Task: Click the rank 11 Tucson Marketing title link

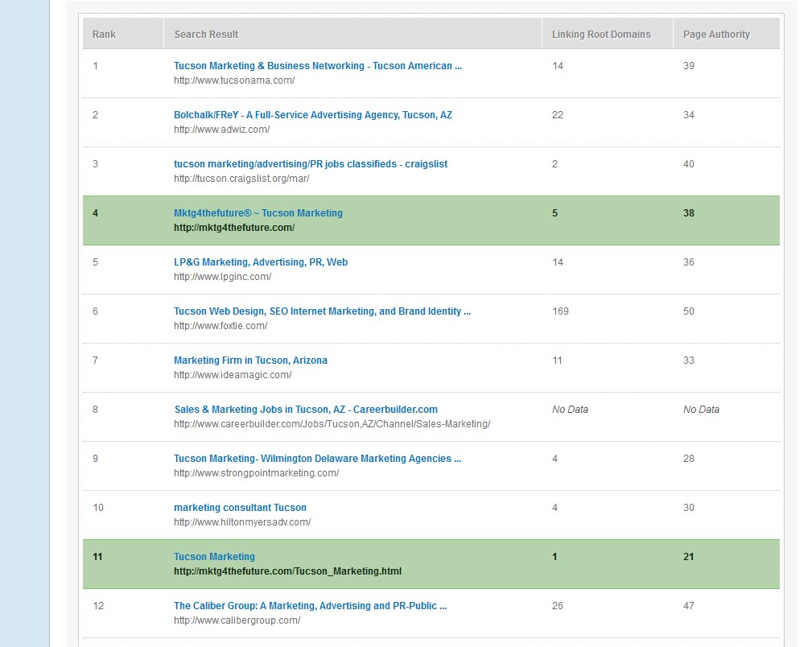Action: tap(214, 557)
